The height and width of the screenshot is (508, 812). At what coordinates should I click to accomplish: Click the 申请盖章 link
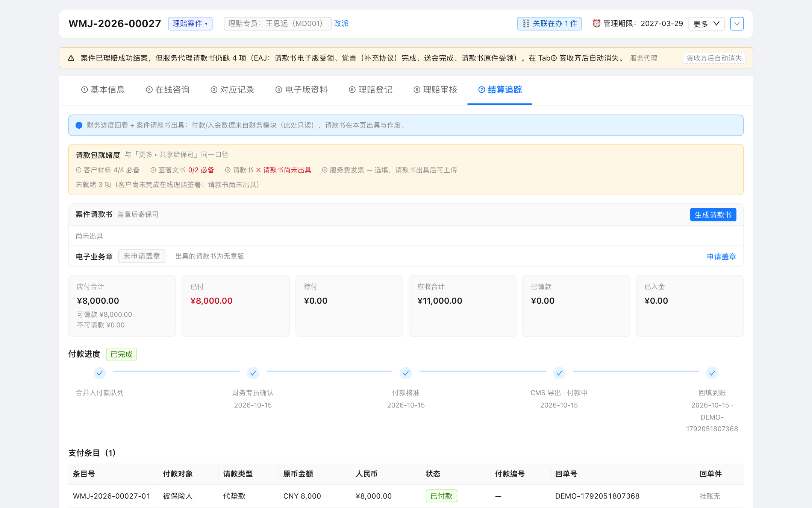[x=721, y=257]
